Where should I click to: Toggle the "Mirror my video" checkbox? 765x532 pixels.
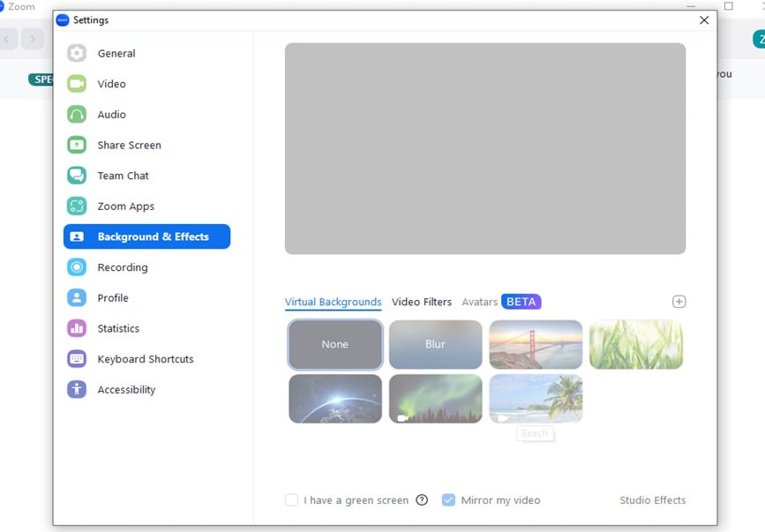448,500
